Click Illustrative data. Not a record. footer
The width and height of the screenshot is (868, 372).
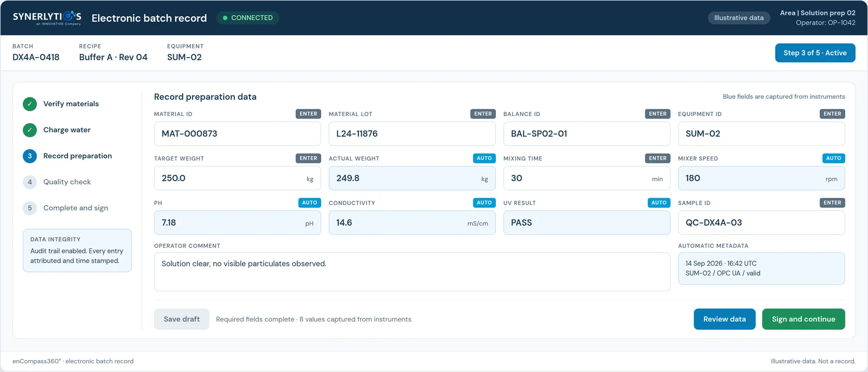click(x=813, y=361)
